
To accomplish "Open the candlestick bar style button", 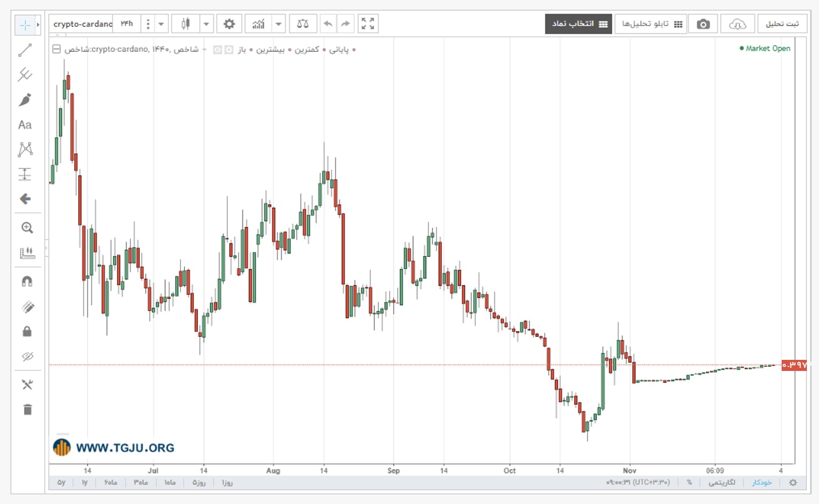I will (x=185, y=24).
